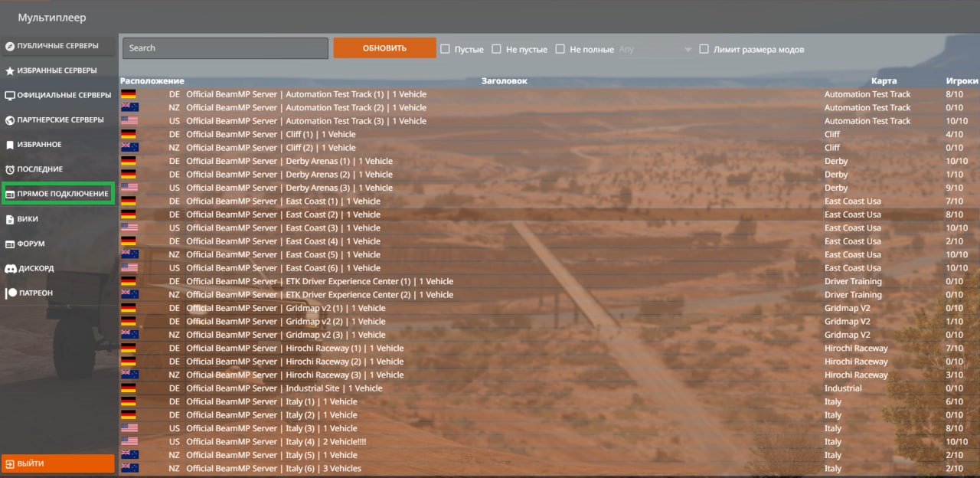Viewport: 980px width, 478px height.
Task: Click the globe icon beside Партнерские серверы
Action: [10, 120]
